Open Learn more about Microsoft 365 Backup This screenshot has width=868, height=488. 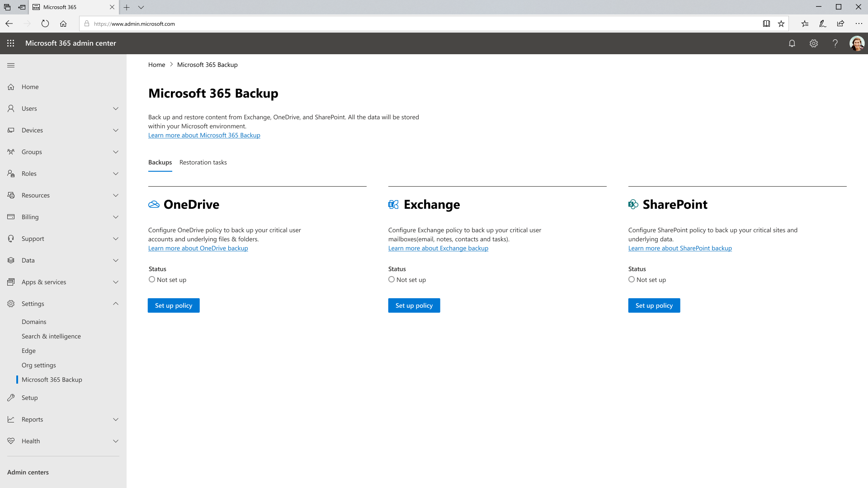tap(204, 135)
